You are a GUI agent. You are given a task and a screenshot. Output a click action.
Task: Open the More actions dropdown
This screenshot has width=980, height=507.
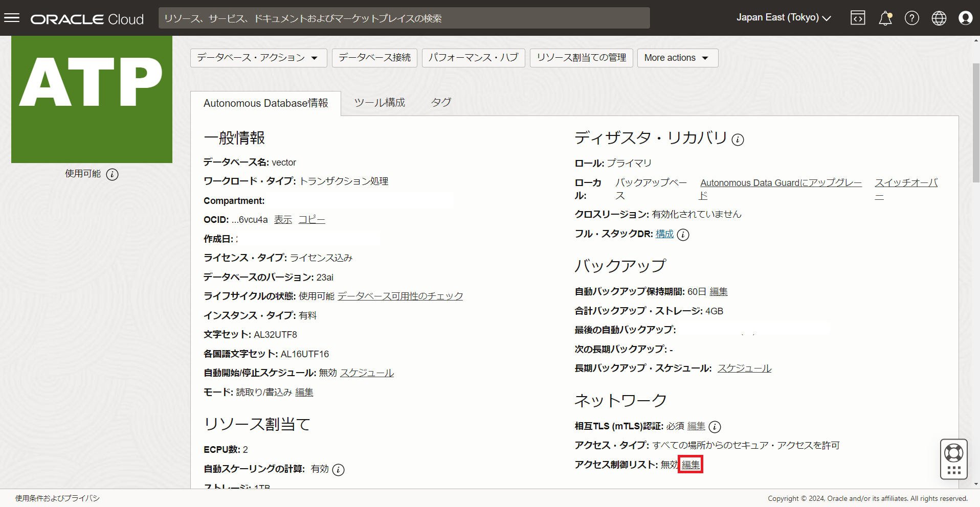(677, 58)
